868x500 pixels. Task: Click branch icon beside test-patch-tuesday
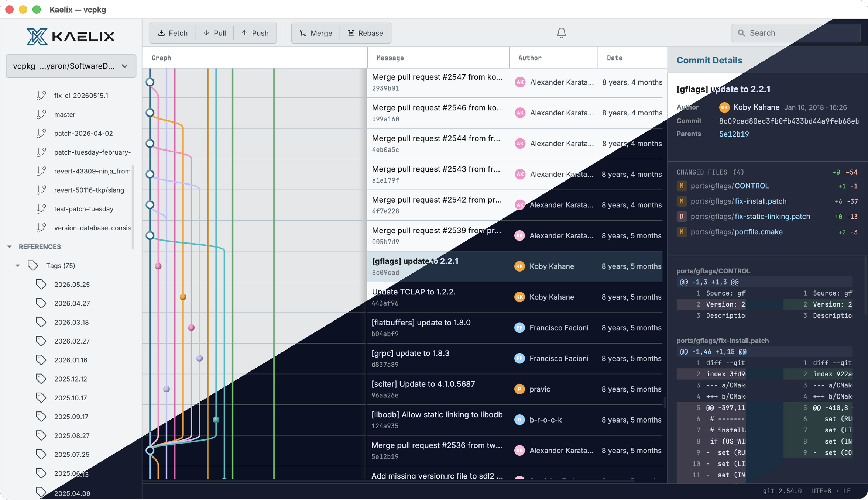point(41,209)
